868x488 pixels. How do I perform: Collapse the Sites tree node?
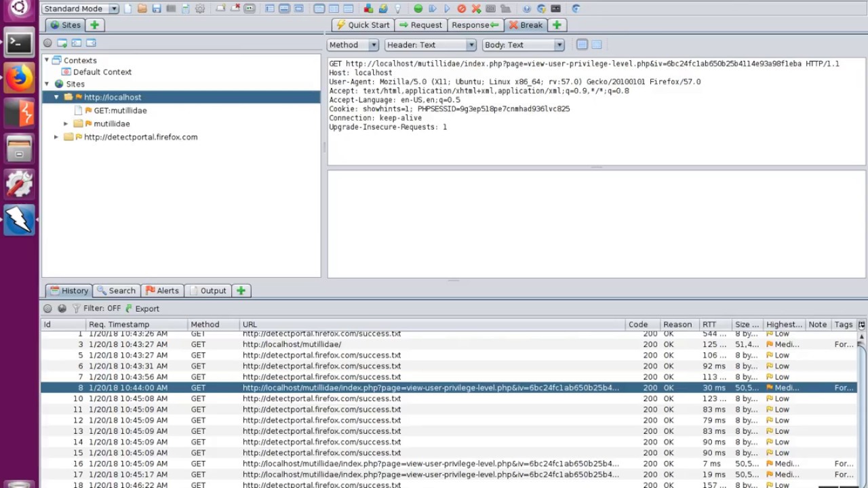click(x=47, y=84)
